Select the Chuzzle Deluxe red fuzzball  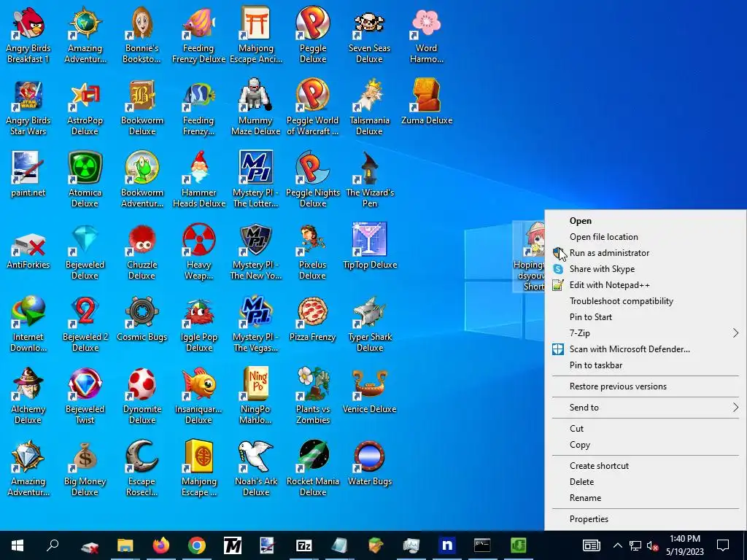142,240
